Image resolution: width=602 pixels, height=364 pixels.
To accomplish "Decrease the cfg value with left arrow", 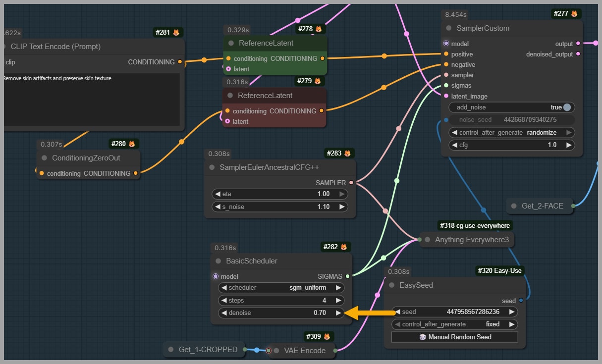I will pyautogui.click(x=453, y=145).
